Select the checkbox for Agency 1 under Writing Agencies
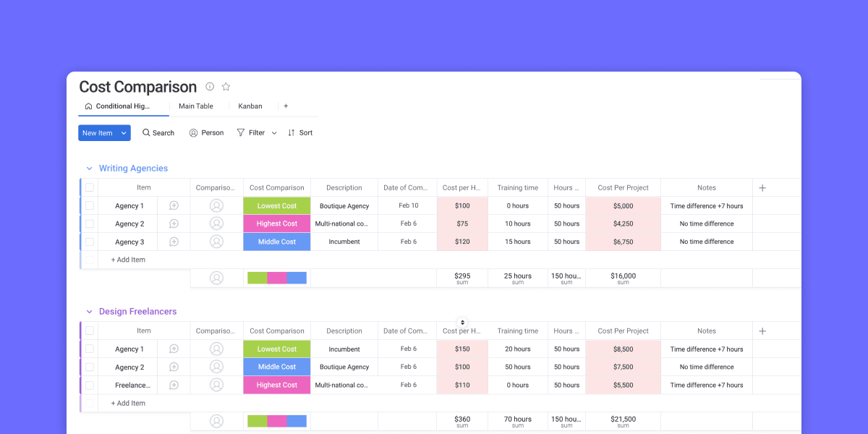Image resolution: width=868 pixels, height=434 pixels. tap(90, 205)
